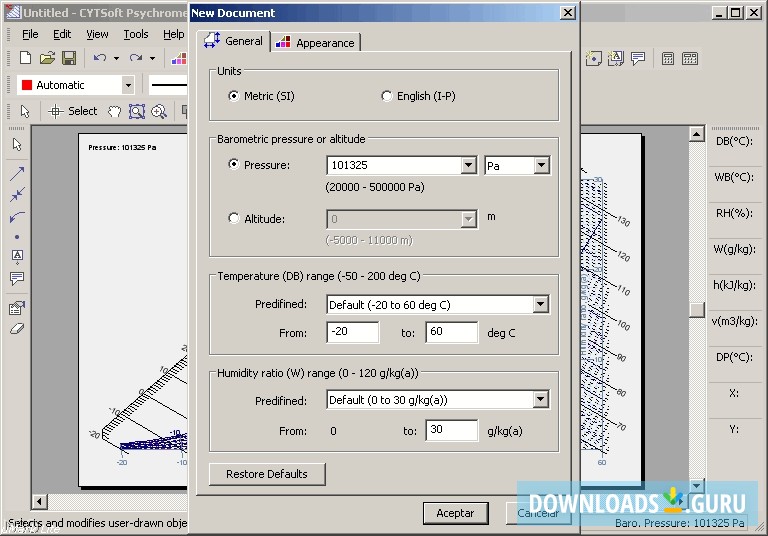Click the temperature From field
The image size is (768, 536).
pos(353,332)
